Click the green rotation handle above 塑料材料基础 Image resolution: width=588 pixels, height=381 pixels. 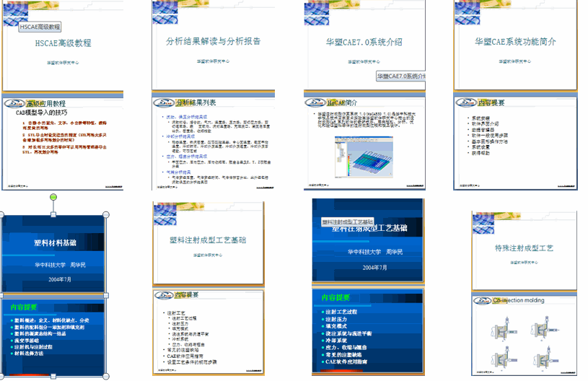53,197
